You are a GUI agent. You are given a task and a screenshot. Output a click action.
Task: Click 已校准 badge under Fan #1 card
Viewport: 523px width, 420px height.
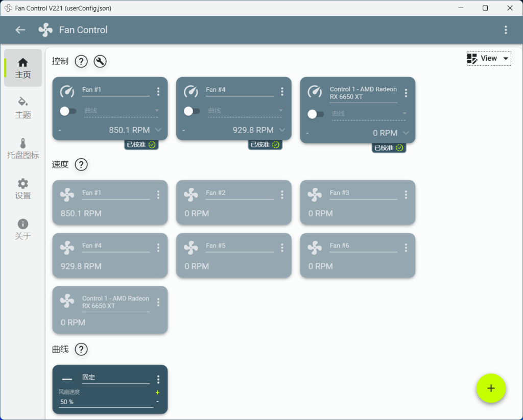[x=141, y=144]
